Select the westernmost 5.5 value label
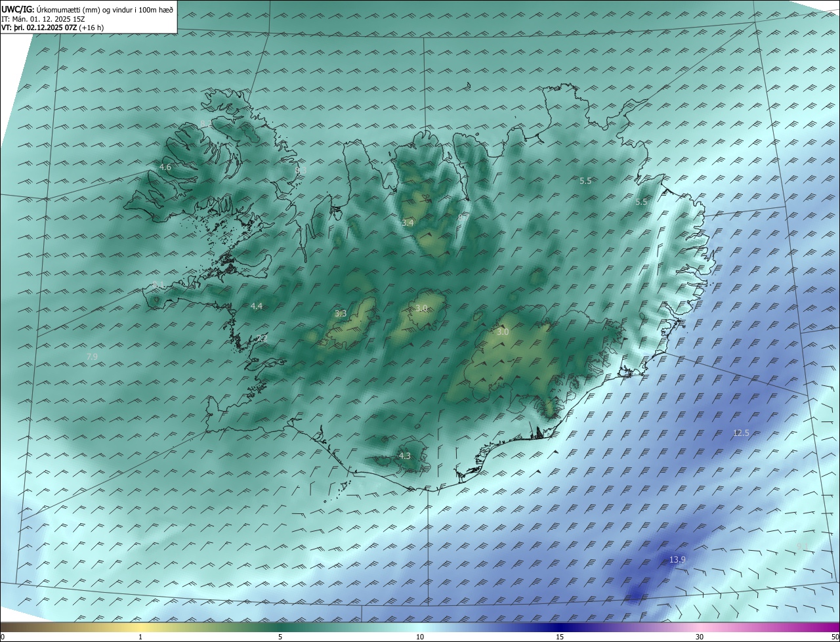 (x=585, y=181)
